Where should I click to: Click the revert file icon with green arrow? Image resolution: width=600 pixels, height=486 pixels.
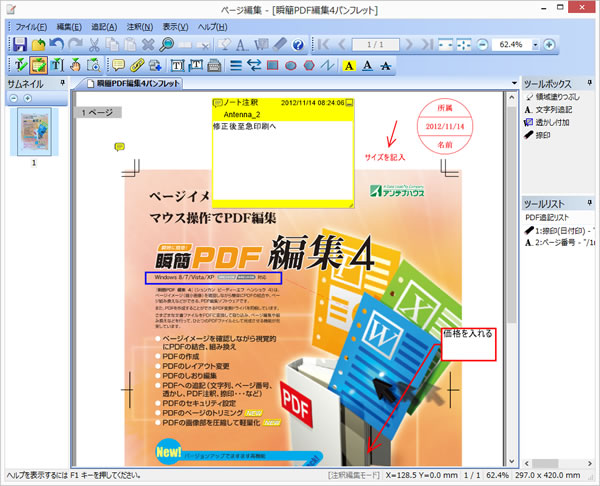pos(38,45)
